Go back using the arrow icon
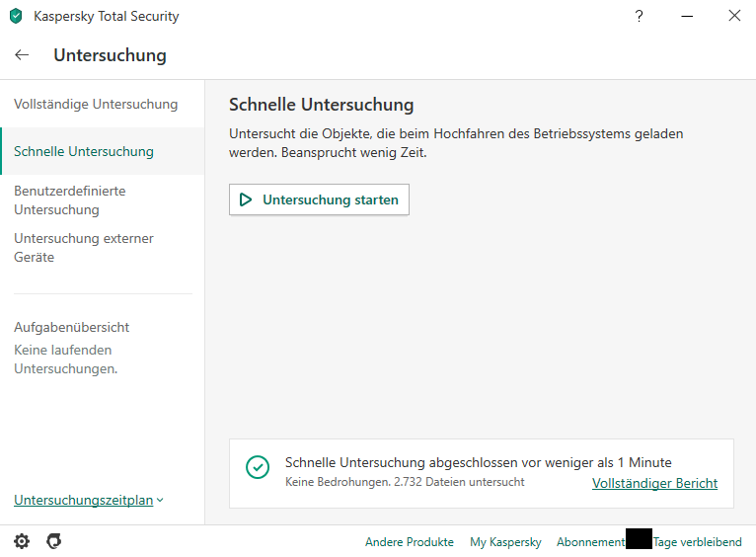This screenshot has width=756, height=557. pyautogui.click(x=22, y=55)
